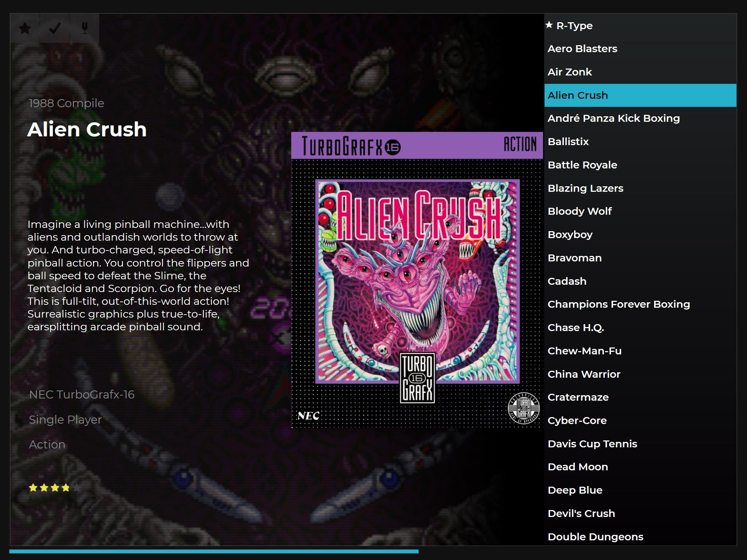Image resolution: width=747 pixels, height=560 pixels.
Task: Click the 1988 Compile developer text
Action: [x=66, y=103]
